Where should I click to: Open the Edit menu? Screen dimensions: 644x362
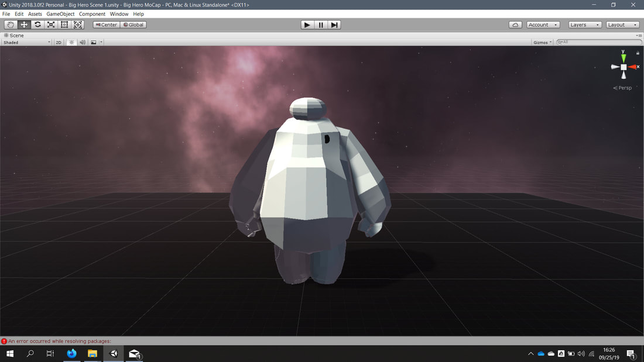click(x=19, y=13)
